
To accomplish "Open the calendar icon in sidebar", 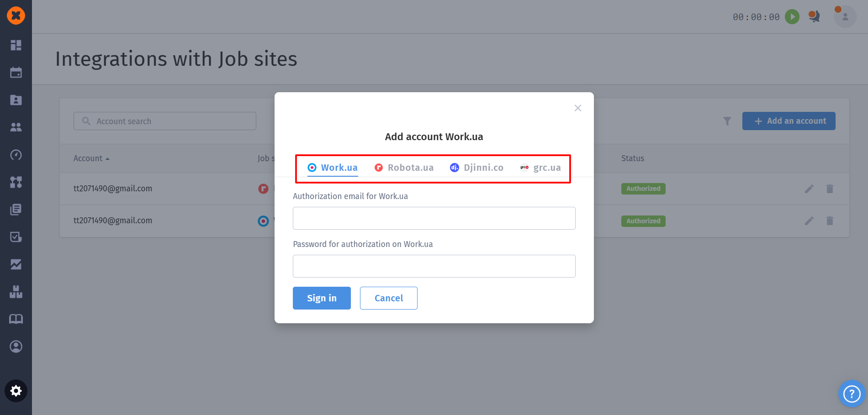I will (x=16, y=73).
